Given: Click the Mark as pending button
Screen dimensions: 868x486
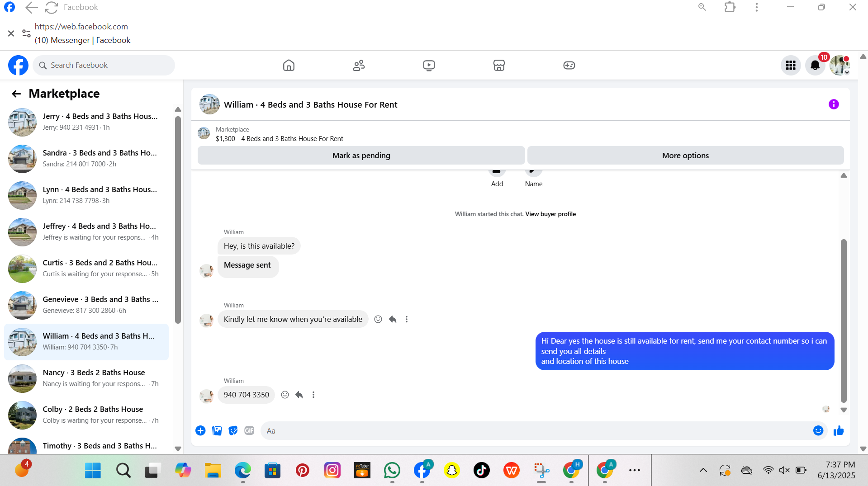Looking at the screenshot, I should [x=361, y=156].
